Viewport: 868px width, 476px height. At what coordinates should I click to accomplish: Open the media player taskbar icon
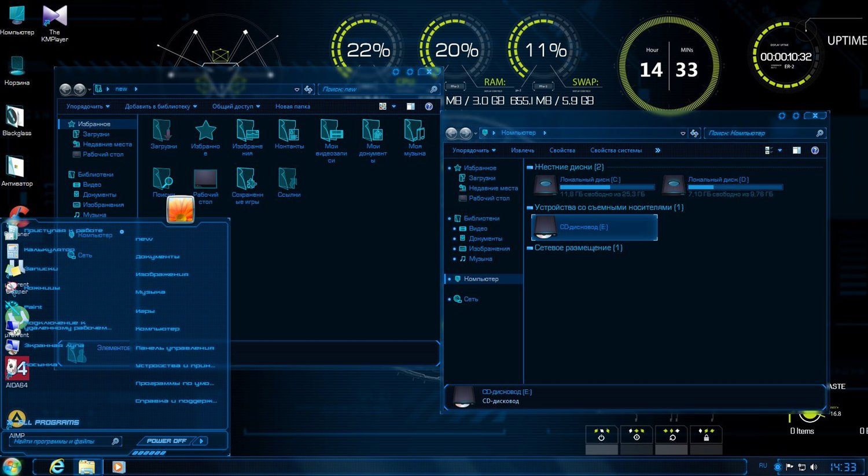[x=119, y=467]
